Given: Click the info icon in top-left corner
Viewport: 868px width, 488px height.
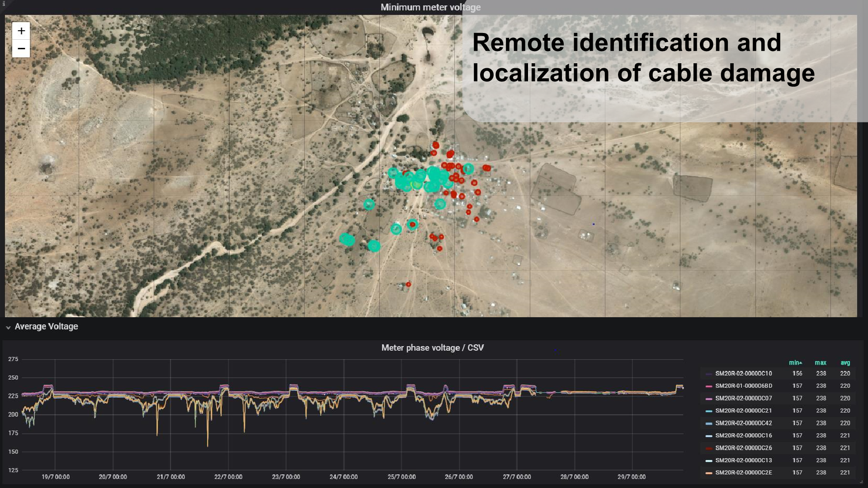Looking at the screenshot, I should tap(3, 3).
